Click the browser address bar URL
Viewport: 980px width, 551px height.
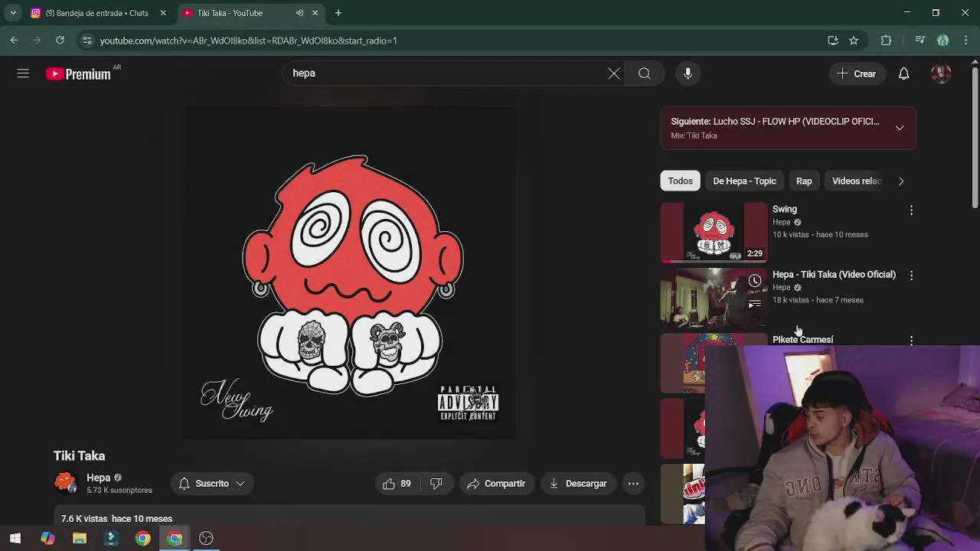(x=248, y=41)
